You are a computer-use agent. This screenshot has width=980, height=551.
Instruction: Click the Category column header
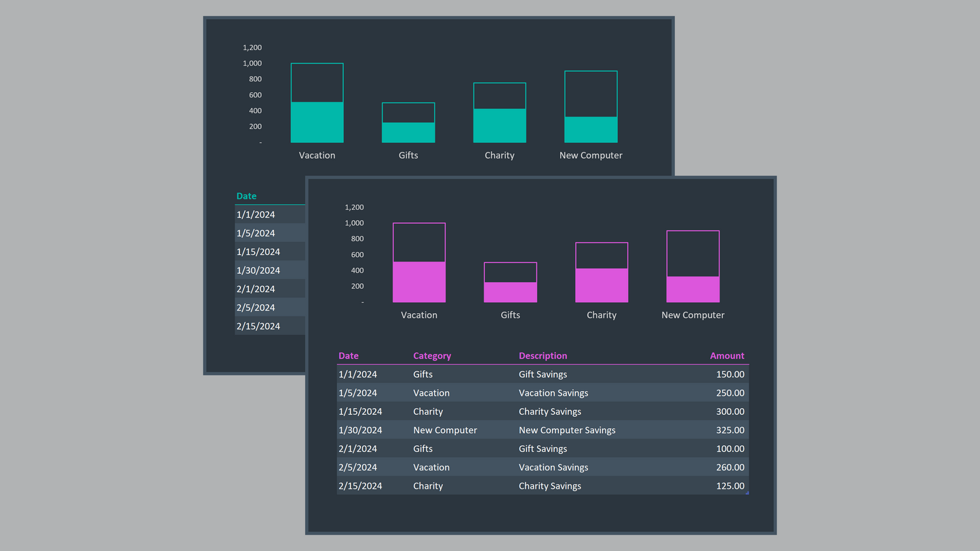[x=432, y=356]
